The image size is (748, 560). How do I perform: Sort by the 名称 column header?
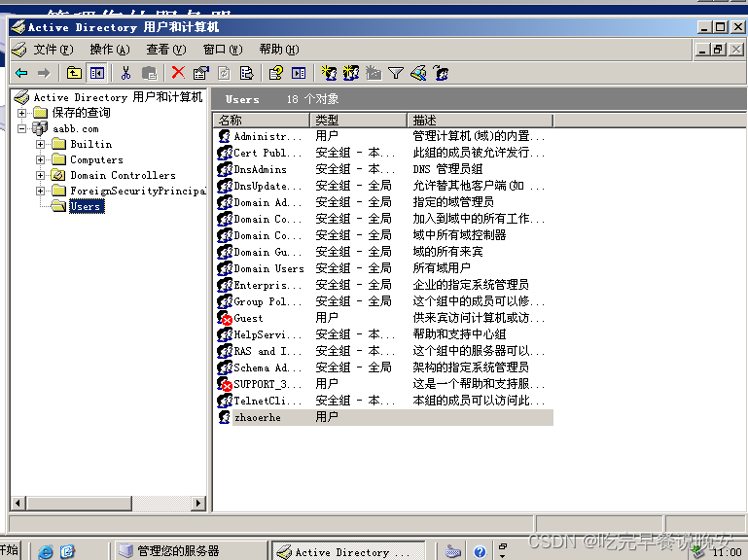coord(262,121)
